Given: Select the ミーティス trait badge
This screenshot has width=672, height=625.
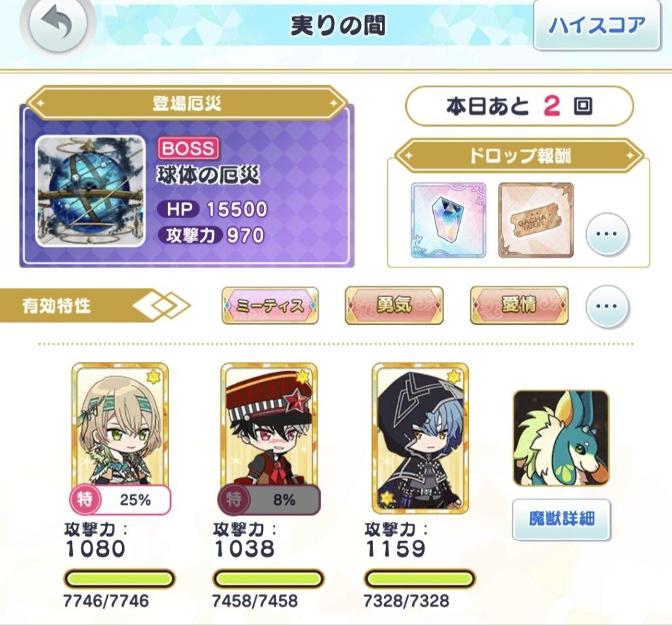Looking at the screenshot, I should (x=270, y=306).
